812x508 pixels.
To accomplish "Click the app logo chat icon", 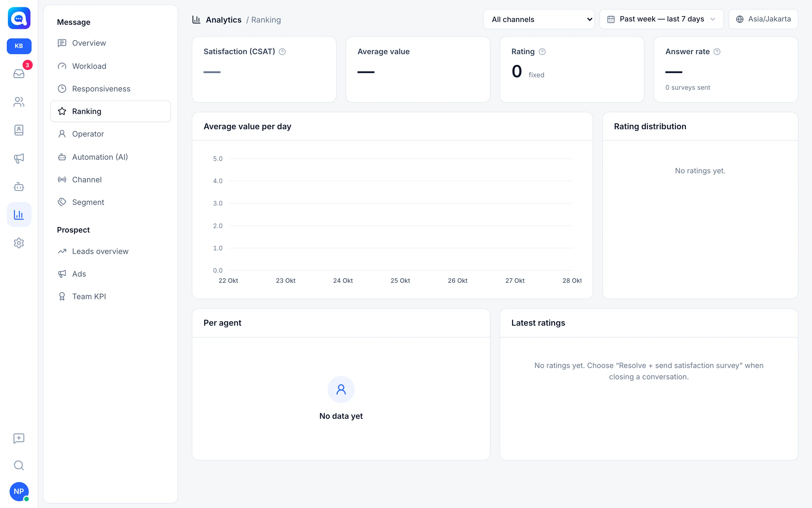I will [19, 18].
